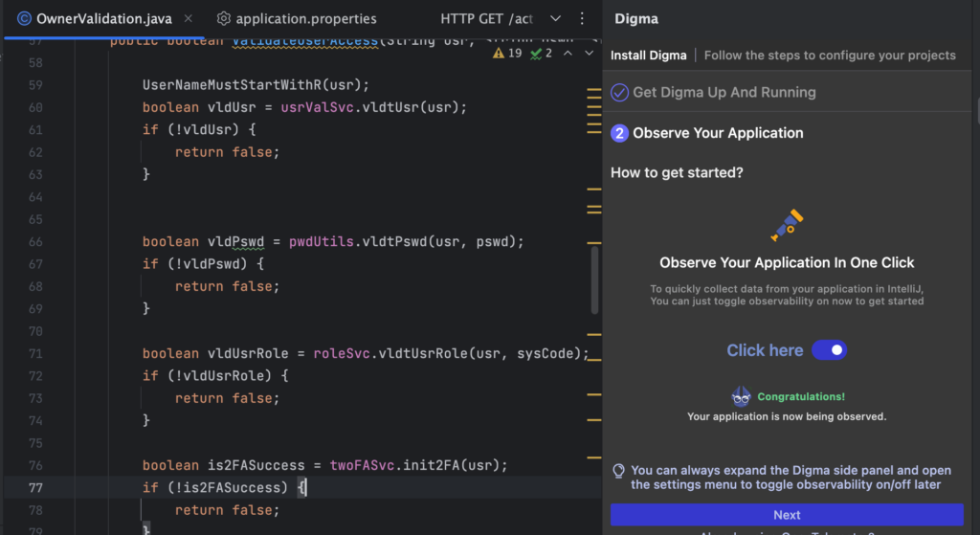Click the roleSvc reference on line 71
Screen dimensions: 980x535
[342, 354]
